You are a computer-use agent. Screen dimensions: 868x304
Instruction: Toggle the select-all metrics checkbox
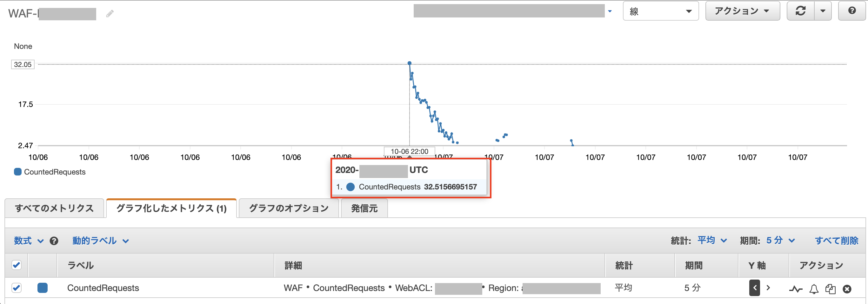pos(17,265)
